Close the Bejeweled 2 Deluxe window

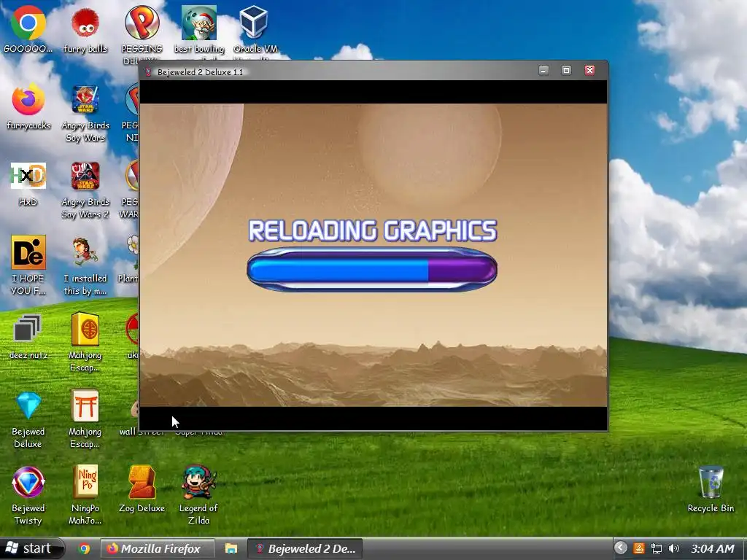coord(589,71)
